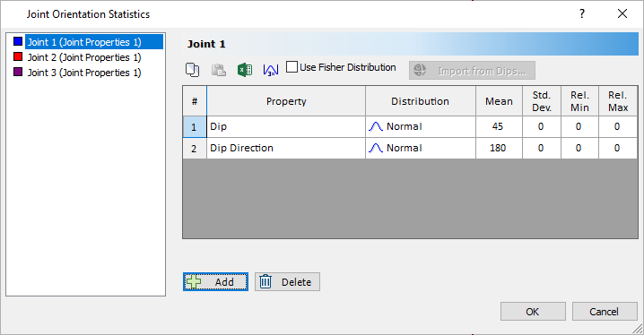Open Distribution dropdown for Dip Direction
The image size is (644, 335).
click(421, 148)
